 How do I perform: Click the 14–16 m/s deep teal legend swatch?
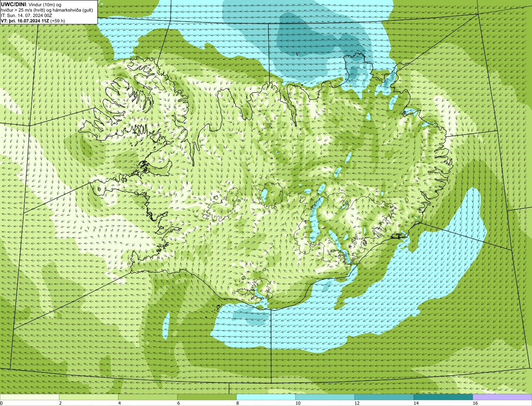click(x=443, y=397)
